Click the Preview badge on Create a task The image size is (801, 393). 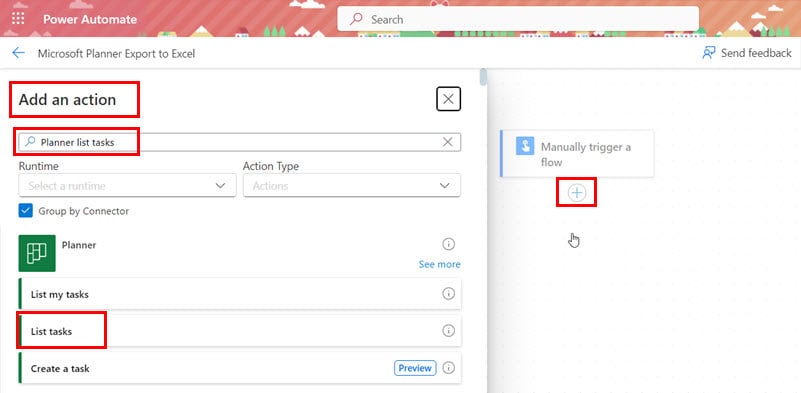(415, 368)
